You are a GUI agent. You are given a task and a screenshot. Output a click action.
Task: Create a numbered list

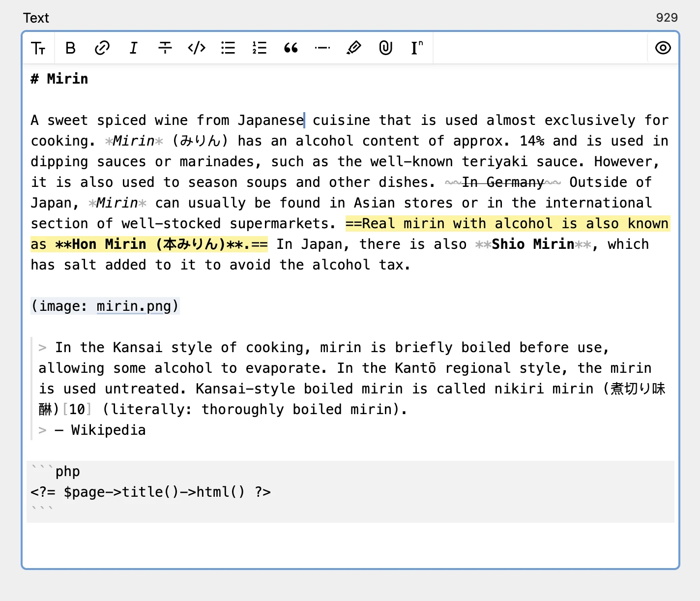tap(260, 48)
